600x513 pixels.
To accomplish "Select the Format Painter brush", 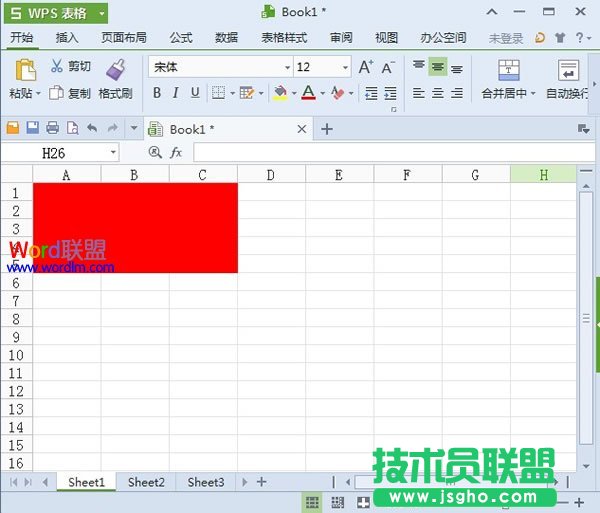I will (x=116, y=70).
